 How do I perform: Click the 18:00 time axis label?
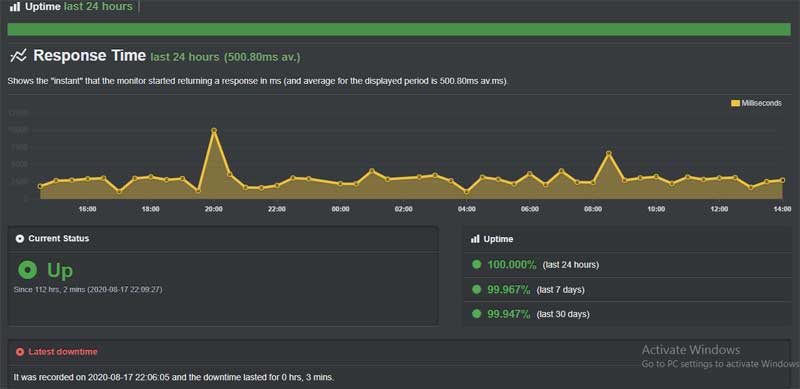(151, 209)
